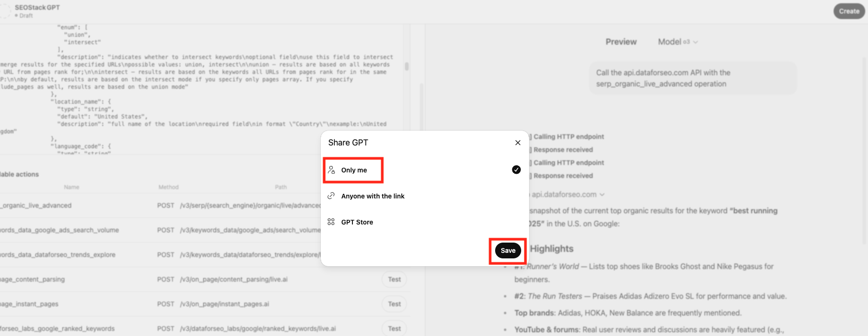Click the Method column header
This screenshot has height=336, width=868.
point(168,187)
